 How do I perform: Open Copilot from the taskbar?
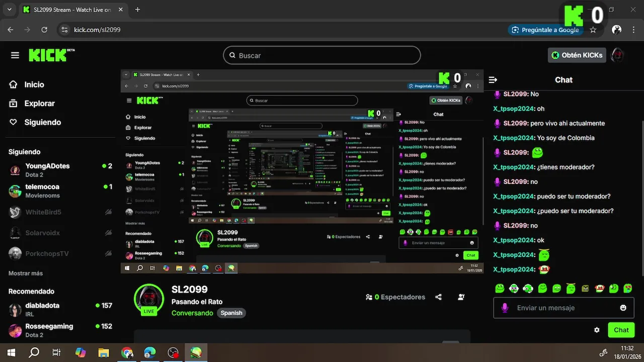(x=80, y=353)
